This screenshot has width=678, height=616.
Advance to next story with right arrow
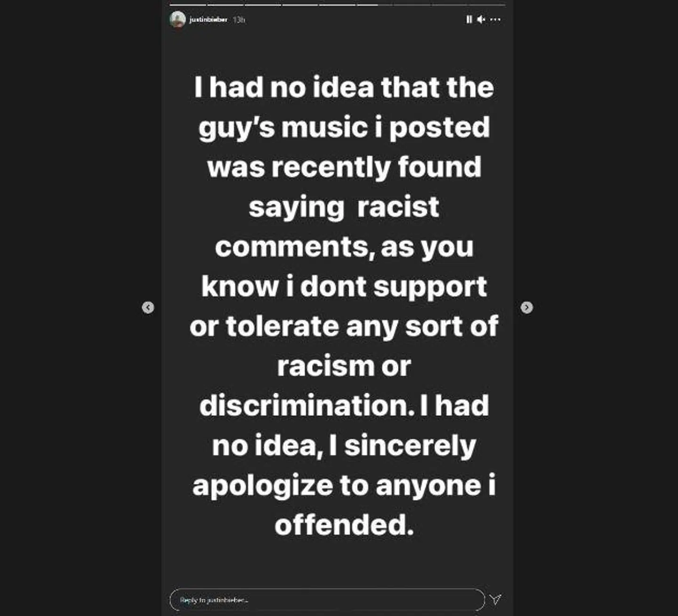point(527,308)
